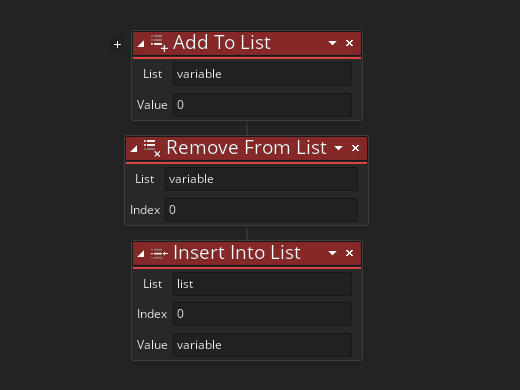520x390 pixels.
Task: Select the Add To List title text
Action: click(x=222, y=43)
